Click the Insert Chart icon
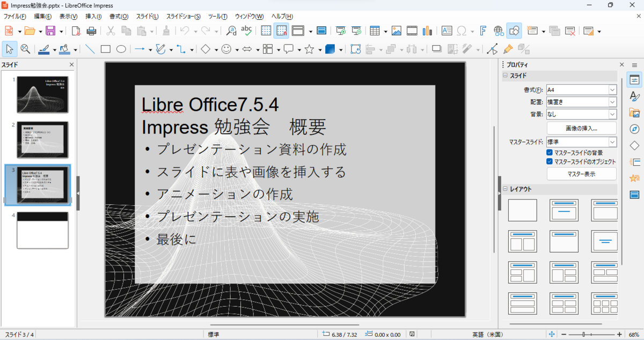Viewport: 644px width, 340px height. [x=427, y=31]
